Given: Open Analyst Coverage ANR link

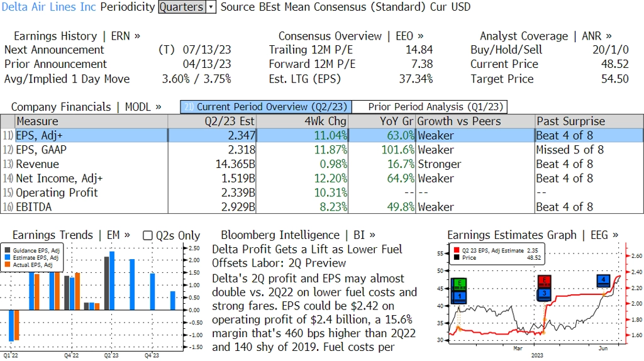Looking at the screenshot, I should point(545,36).
